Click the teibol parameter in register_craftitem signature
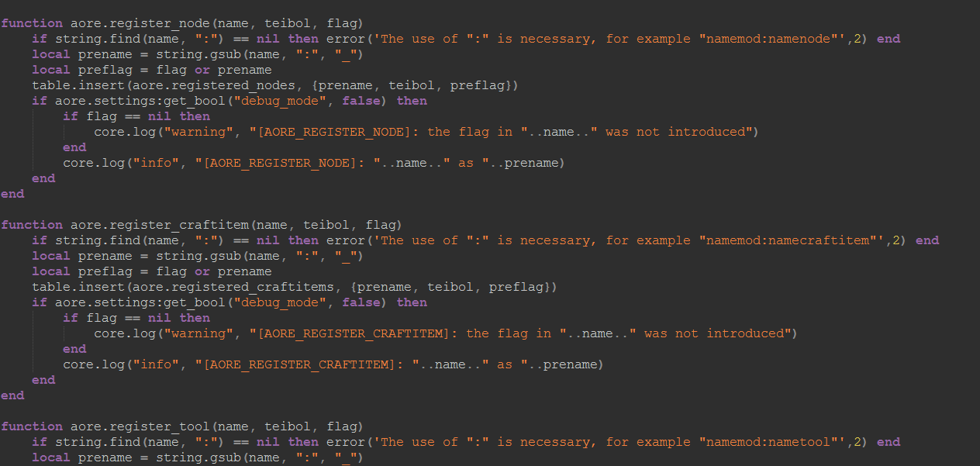980x466 pixels. pyautogui.click(x=326, y=225)
